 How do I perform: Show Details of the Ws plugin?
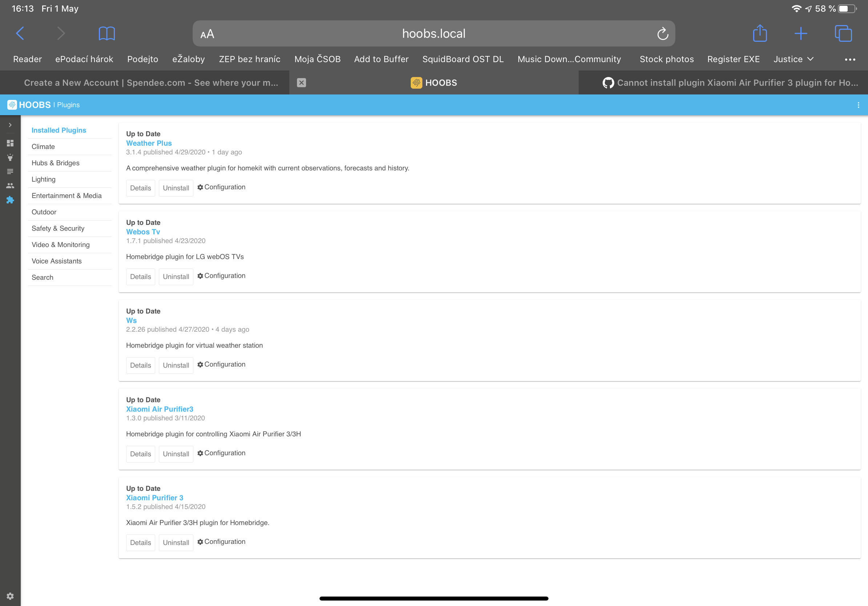(140, 365)
